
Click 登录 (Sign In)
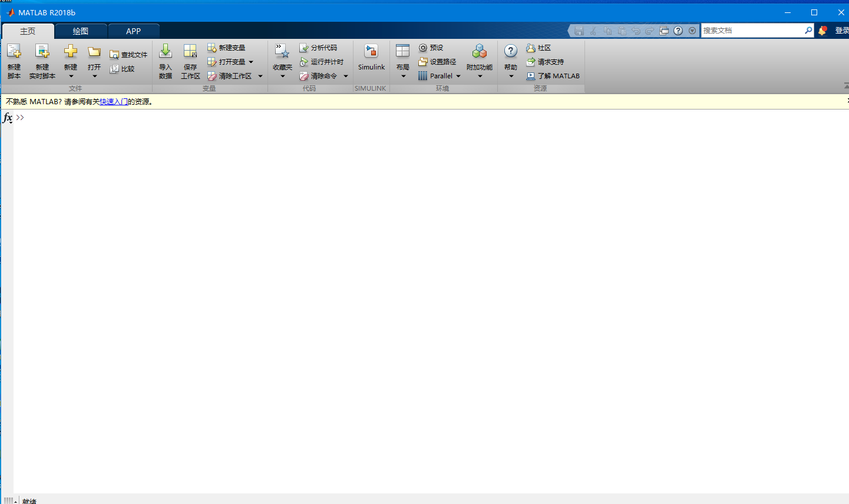pyautogui.click(x=842, y=31)
